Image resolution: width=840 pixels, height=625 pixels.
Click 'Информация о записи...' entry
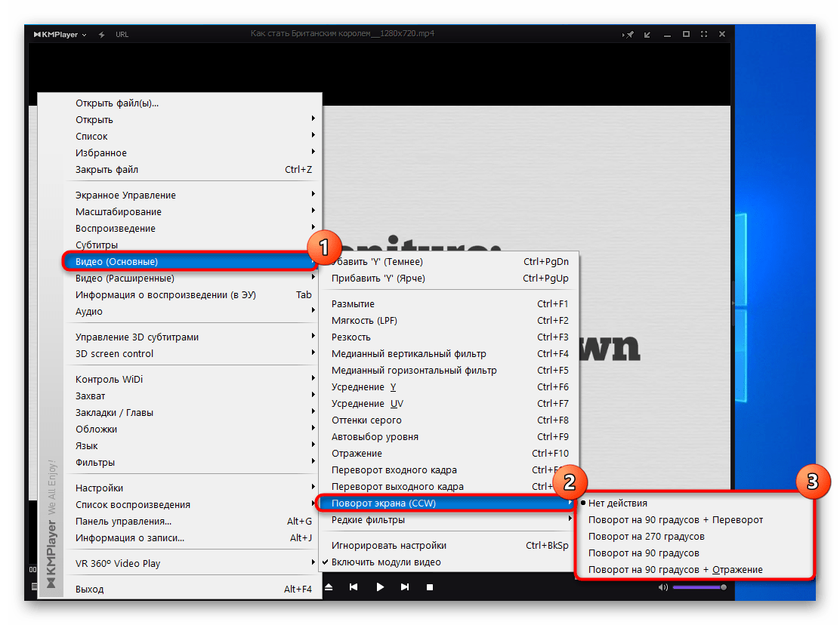point(191,537)
